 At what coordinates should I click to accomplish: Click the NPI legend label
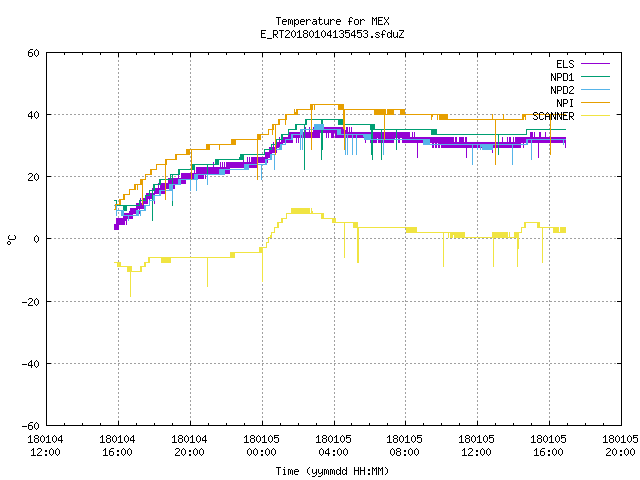565,103
